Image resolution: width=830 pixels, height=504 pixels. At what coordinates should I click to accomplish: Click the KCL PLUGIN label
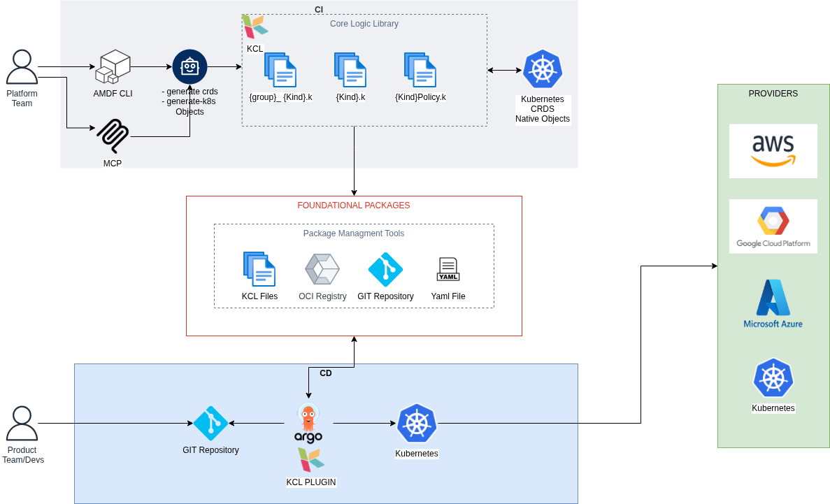tap(310, 482)
